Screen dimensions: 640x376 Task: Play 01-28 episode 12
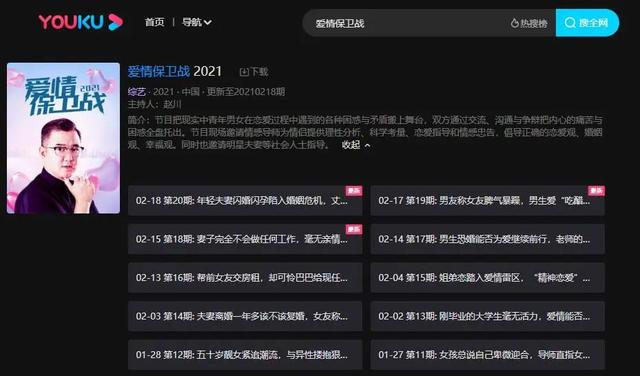point(245,355)
